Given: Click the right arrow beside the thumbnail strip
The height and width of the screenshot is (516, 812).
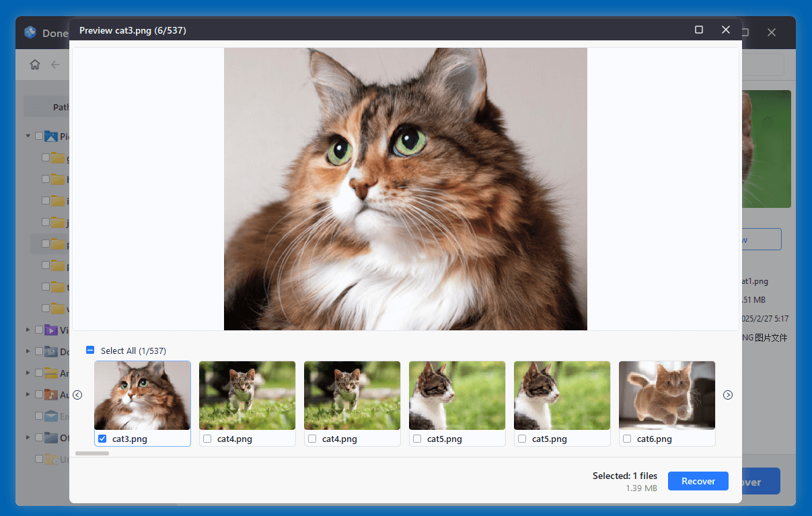Looking at the screenshot, I should (x=728, y=395).
